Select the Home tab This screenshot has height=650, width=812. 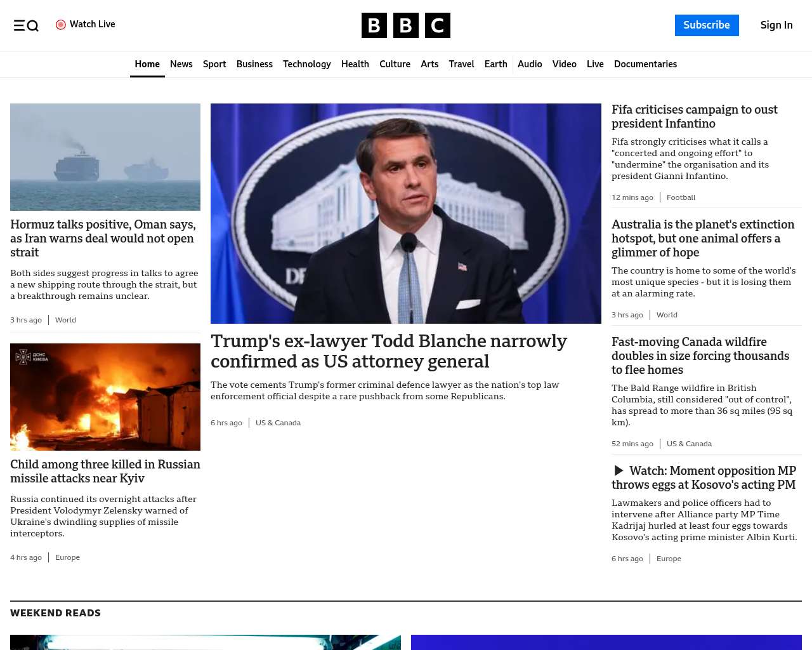pyautogui.click(x=147, y=64)
